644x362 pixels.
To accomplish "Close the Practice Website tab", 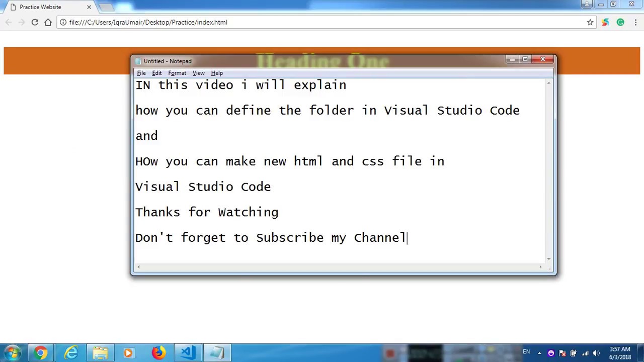I will [89, 7].
